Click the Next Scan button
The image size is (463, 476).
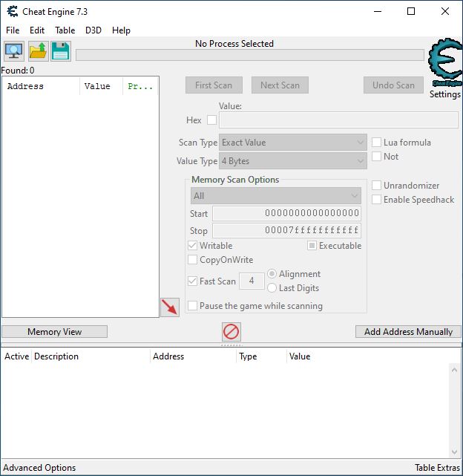coord(280,85)
